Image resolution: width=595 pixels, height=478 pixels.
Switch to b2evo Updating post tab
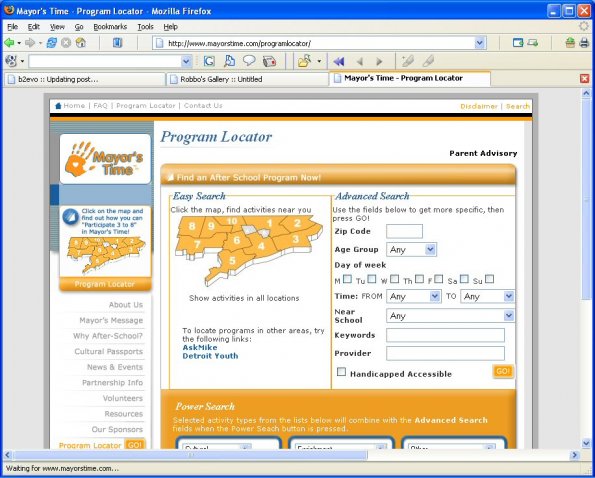[84, 79]
